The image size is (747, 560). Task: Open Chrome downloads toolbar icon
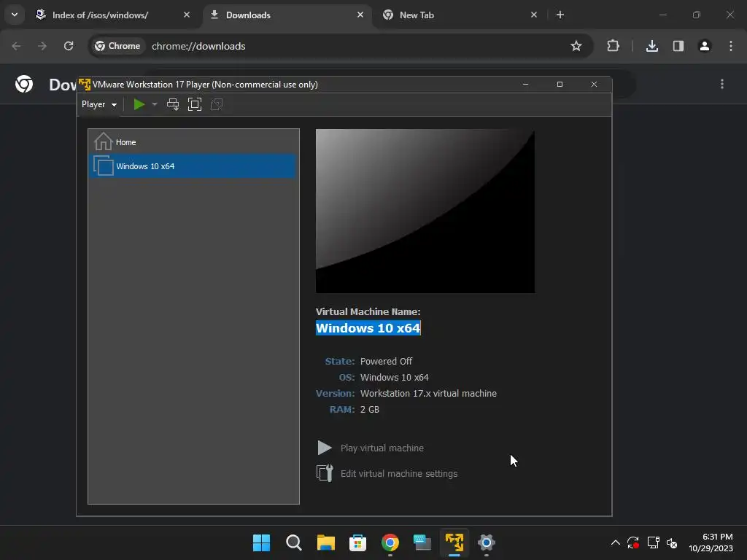(652, 46)
